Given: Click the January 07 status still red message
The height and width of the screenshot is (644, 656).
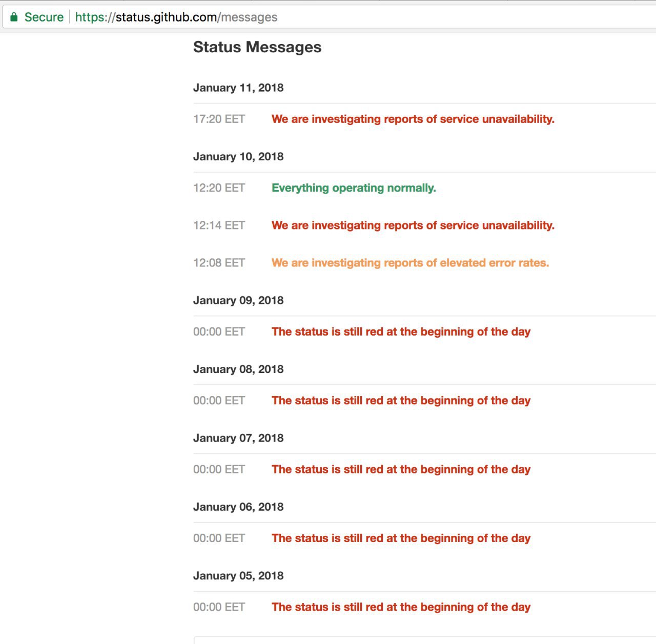Looking at the screenshot, I should pos(401,469).
